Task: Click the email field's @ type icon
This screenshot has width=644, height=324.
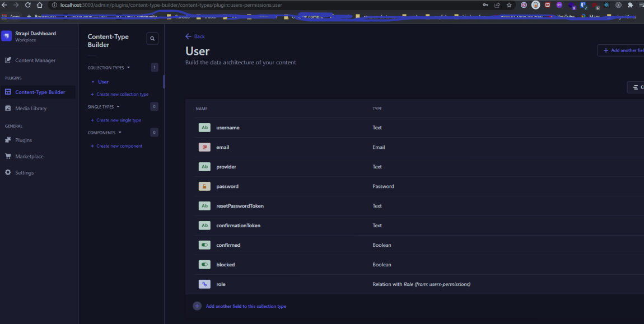Action: [x=204, y=147]
